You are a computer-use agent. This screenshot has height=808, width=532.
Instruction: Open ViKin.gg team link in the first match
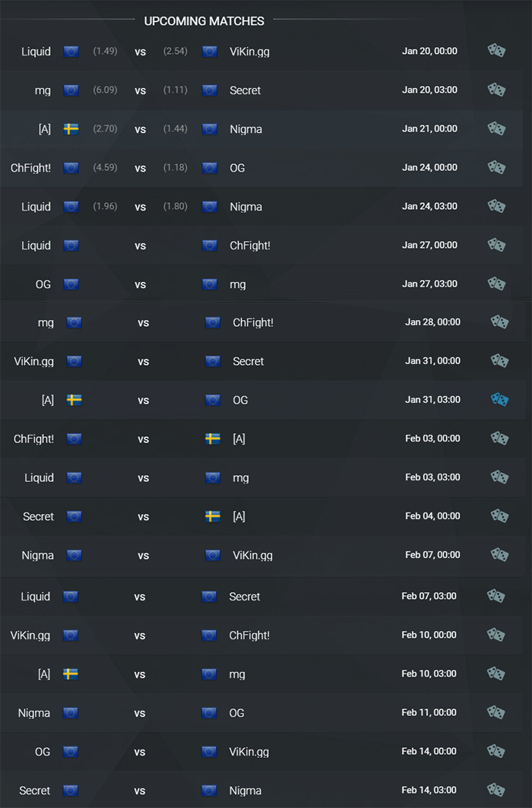pos(250,52)
